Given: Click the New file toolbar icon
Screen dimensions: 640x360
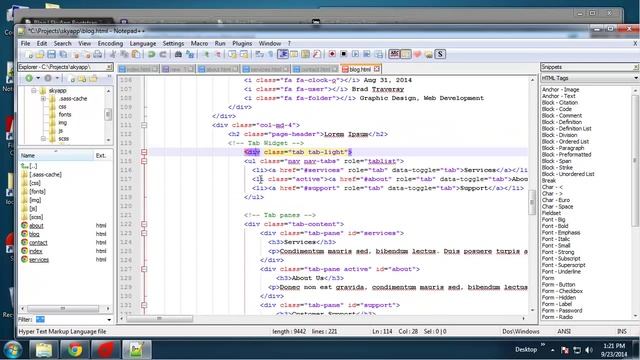Looking at the screenshot, I should click(x=29, y=54).
